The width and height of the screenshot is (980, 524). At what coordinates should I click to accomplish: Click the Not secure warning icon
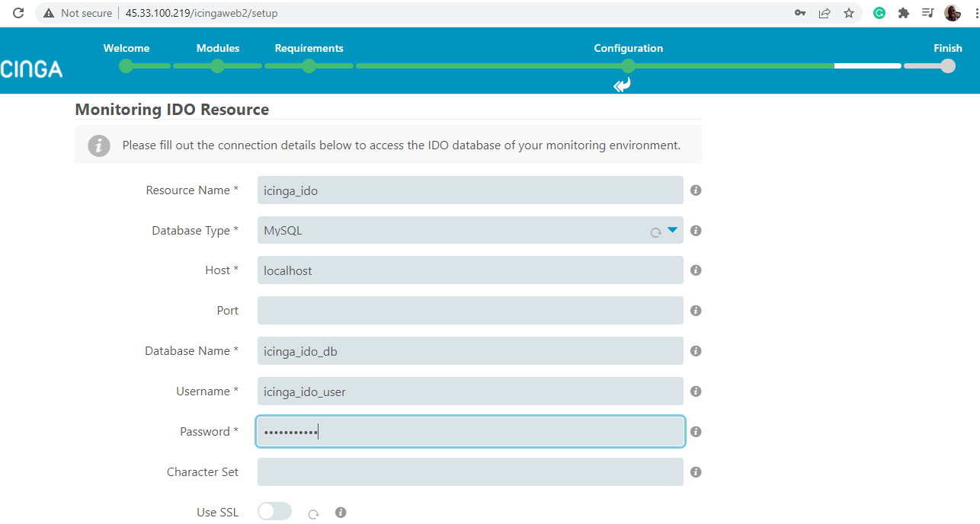49,13
